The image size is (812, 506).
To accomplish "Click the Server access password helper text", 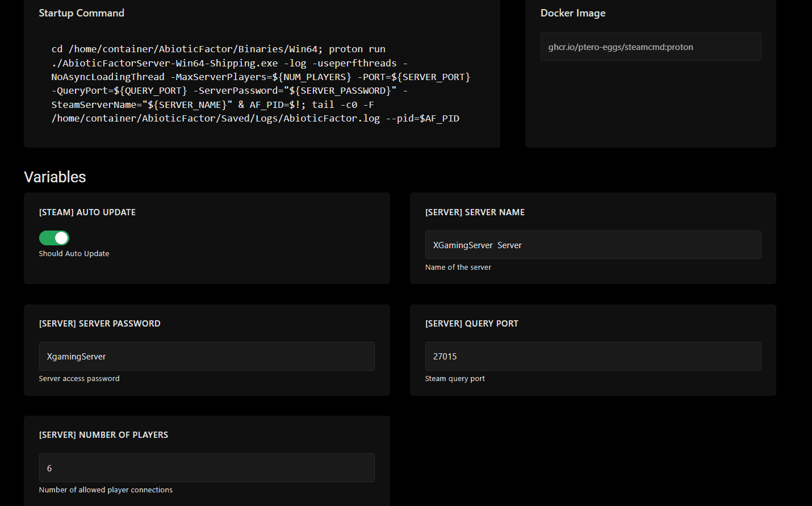I will point(79,378).
